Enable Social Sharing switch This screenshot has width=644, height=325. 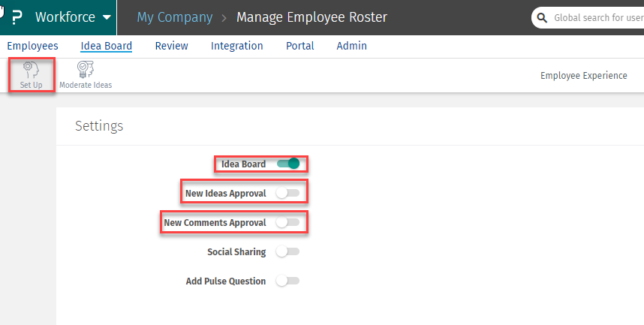coord(287,251)
